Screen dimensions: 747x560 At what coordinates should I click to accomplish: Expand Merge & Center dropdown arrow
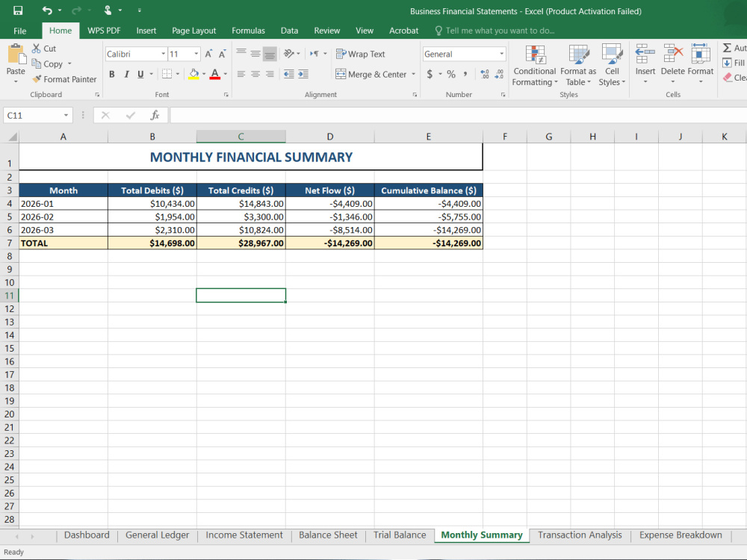(413, 74)
